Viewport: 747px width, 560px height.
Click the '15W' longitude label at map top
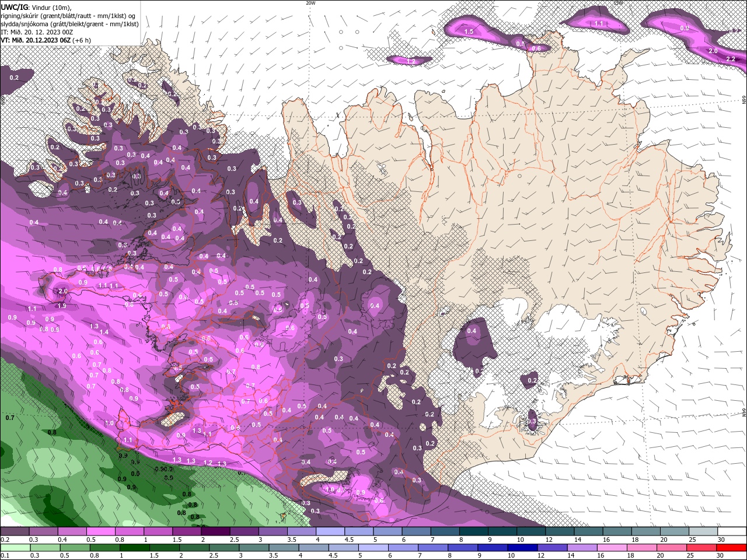tap(619, 3)
